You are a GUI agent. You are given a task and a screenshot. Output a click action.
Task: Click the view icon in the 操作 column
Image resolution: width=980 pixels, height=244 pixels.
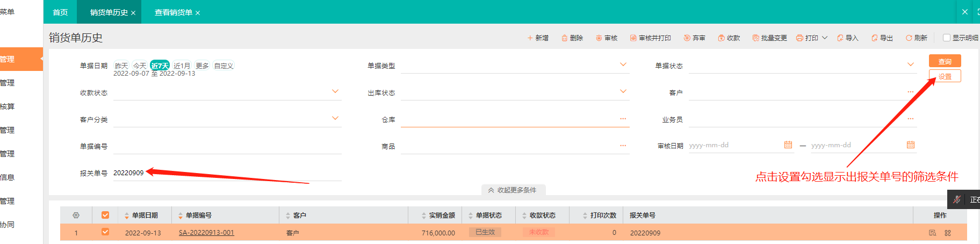(932, 233)
